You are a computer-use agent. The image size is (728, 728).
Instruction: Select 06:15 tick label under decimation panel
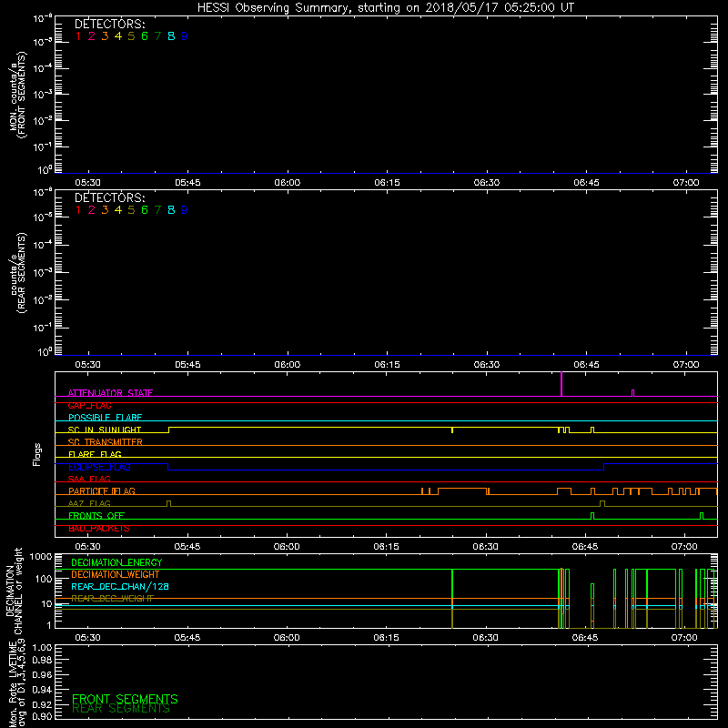[x=386, y=638]
